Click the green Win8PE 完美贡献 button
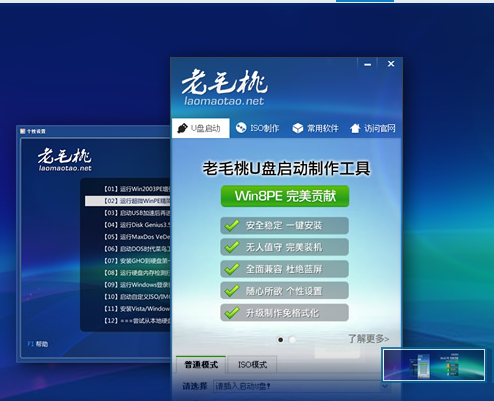This screenshot has height=401, width=494. pos(285,196)
